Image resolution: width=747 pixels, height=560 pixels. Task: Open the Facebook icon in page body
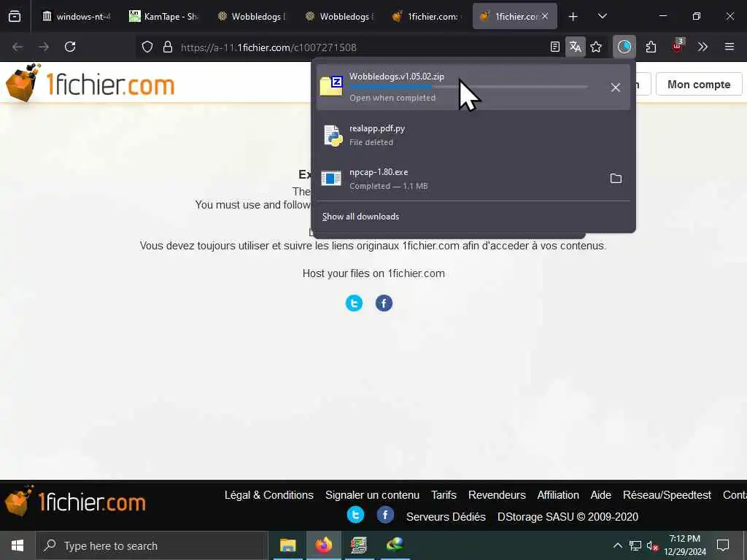pos(384,303)
